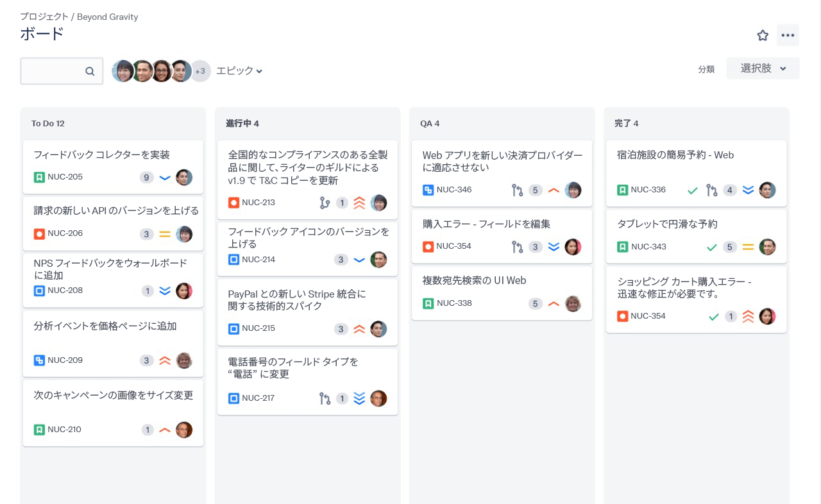This screenshot has height=504, width=821.
Task: Toggle first avatar filter in header
Action: (123, 71)
